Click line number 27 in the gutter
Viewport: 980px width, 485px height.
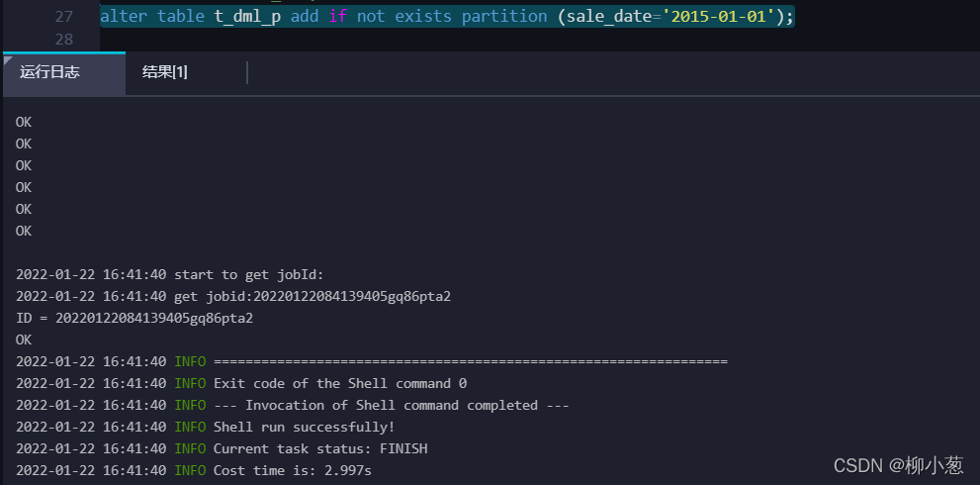click(63, 16)
